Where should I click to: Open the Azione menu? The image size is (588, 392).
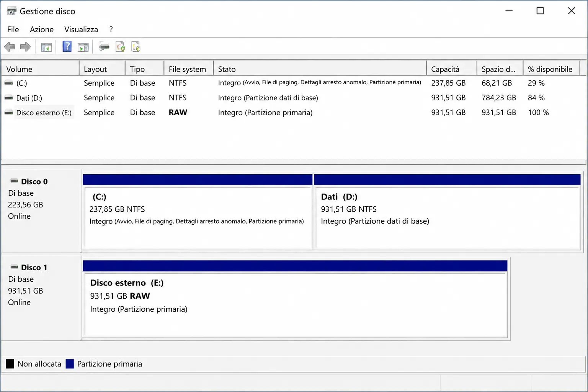tap(42, 29)
